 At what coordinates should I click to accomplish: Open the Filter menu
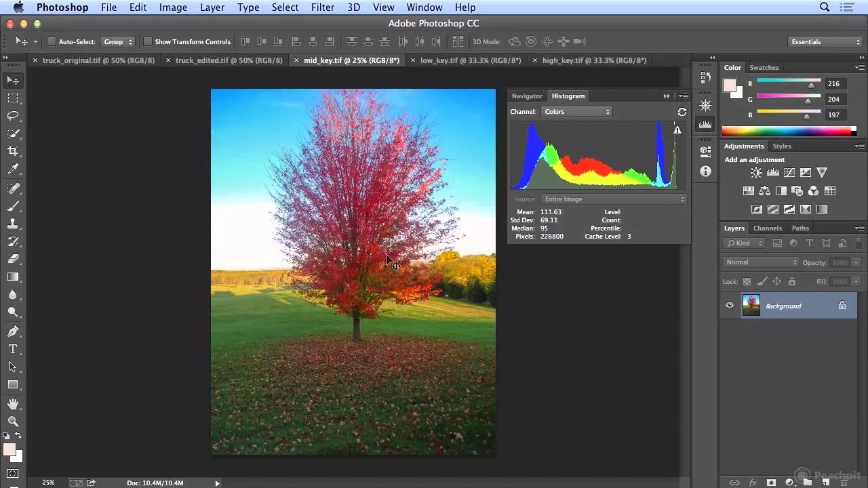click(322, 7)
